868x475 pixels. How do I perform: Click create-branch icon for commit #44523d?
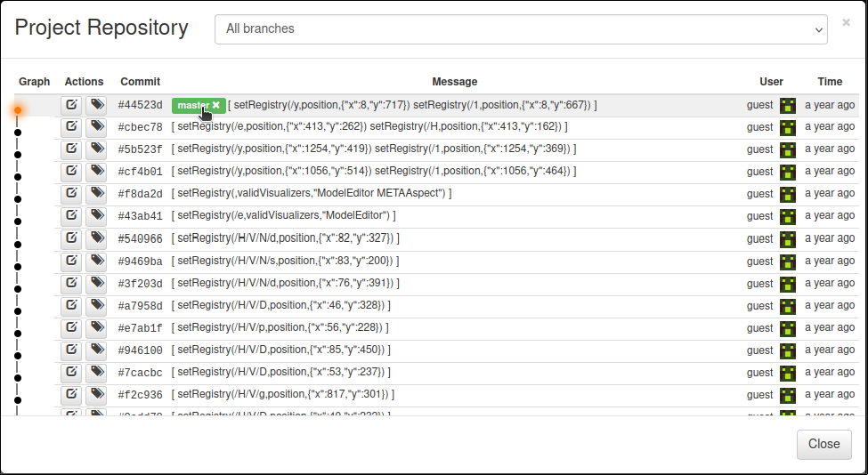[71, 105]
